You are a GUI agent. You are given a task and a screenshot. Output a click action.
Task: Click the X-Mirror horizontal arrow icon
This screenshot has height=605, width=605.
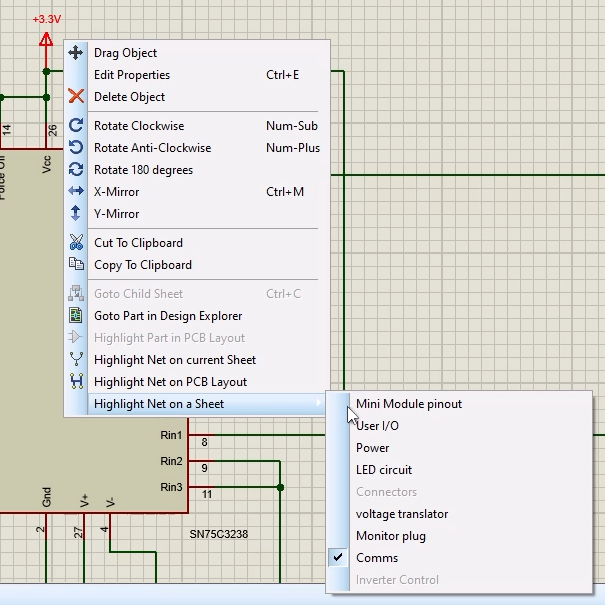[x=76, y=191]
